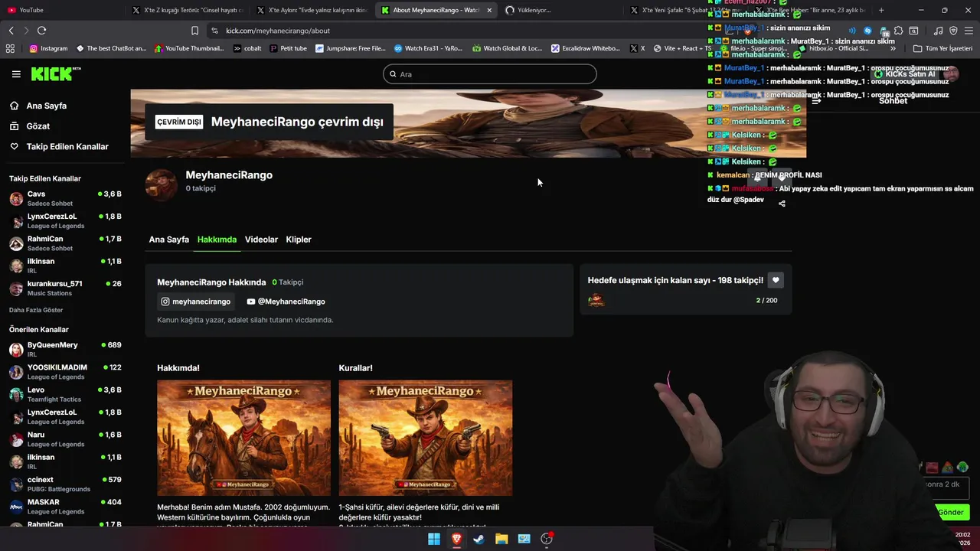Expand Daha Fazla Göster in followed channels
980x551 pixels.
click(x=36, y=310)
